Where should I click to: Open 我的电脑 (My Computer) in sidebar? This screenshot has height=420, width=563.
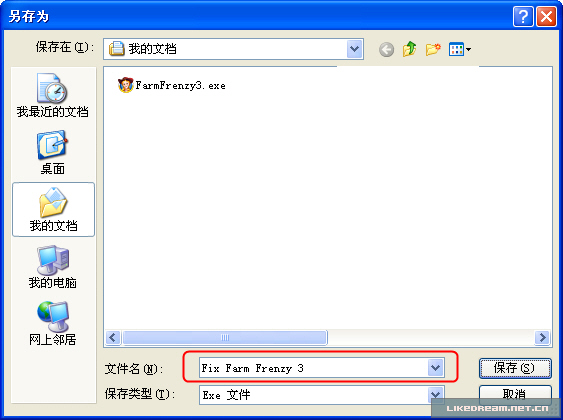53,267
